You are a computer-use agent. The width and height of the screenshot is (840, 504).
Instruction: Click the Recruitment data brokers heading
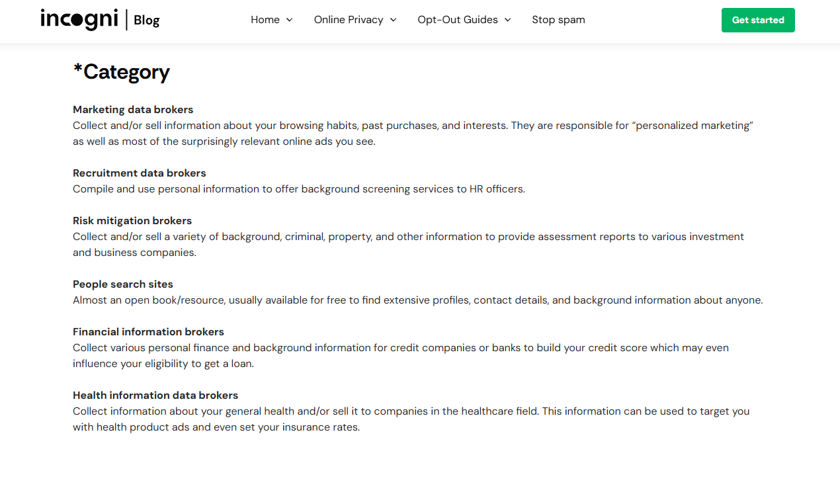[140, 173]
